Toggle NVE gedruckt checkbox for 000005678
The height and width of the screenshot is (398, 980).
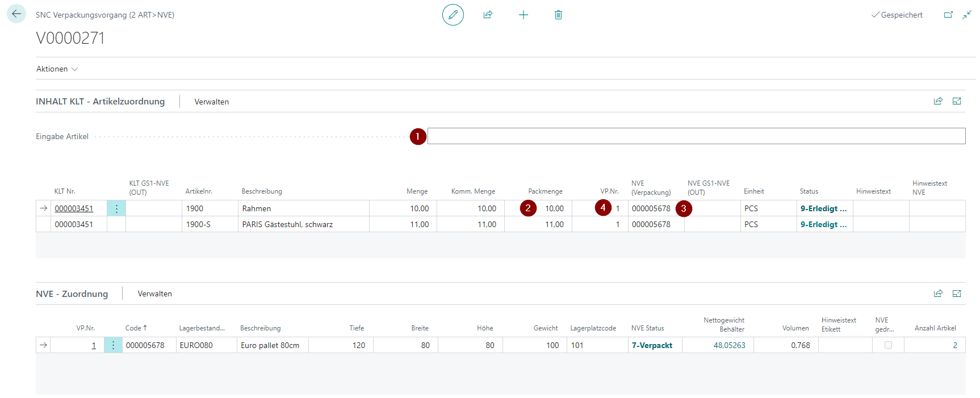tap(888, 345)
